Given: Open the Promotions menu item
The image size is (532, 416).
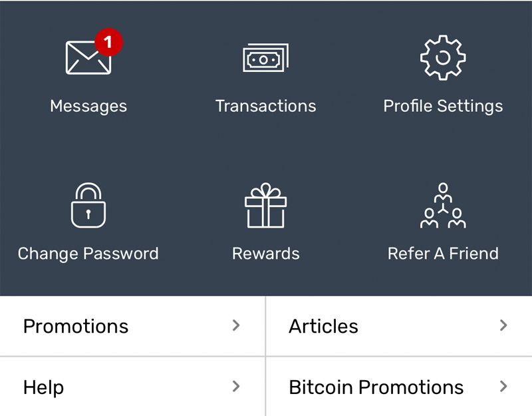Looking at the screenshot, I should (132, 326).
